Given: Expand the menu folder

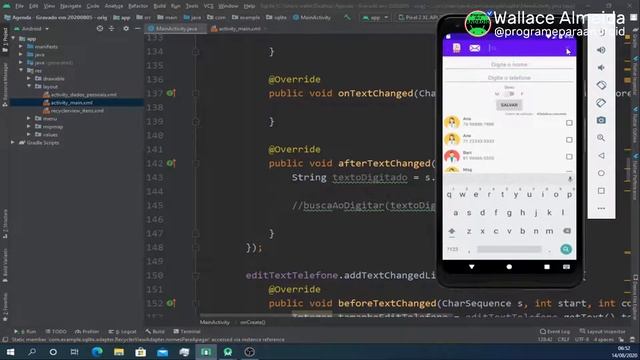Looking at the screenshot, I should tap(29, 118).
